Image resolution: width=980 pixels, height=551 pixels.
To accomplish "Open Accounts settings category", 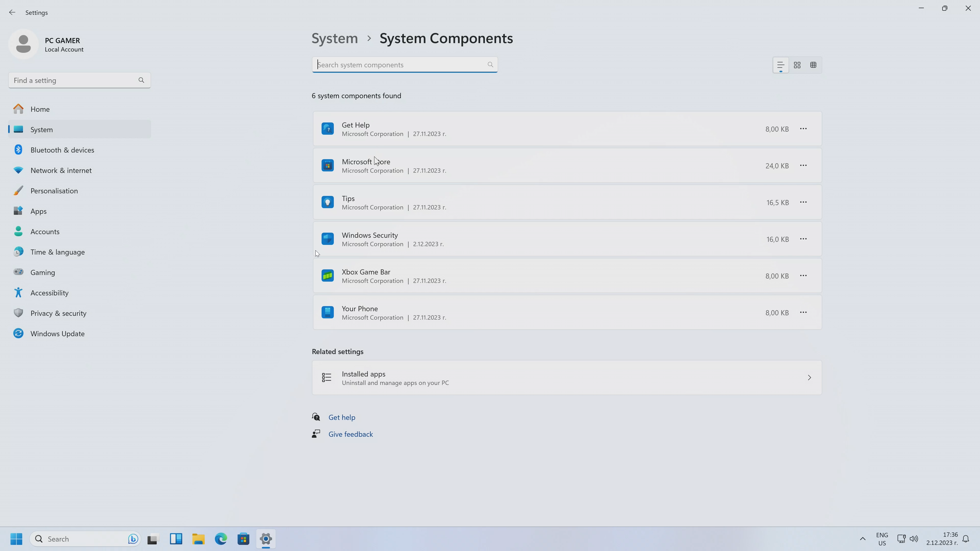I will (x=80, y=232).
